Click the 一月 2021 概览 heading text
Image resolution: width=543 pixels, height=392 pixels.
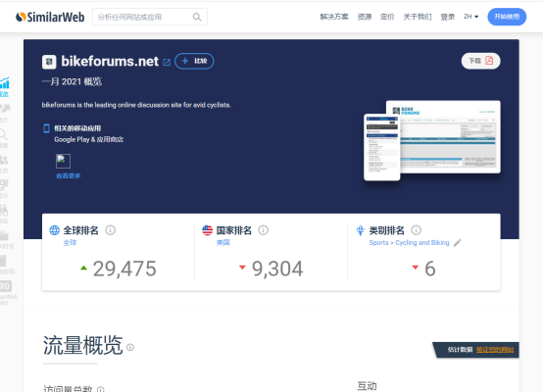click(x=72, y=81)
